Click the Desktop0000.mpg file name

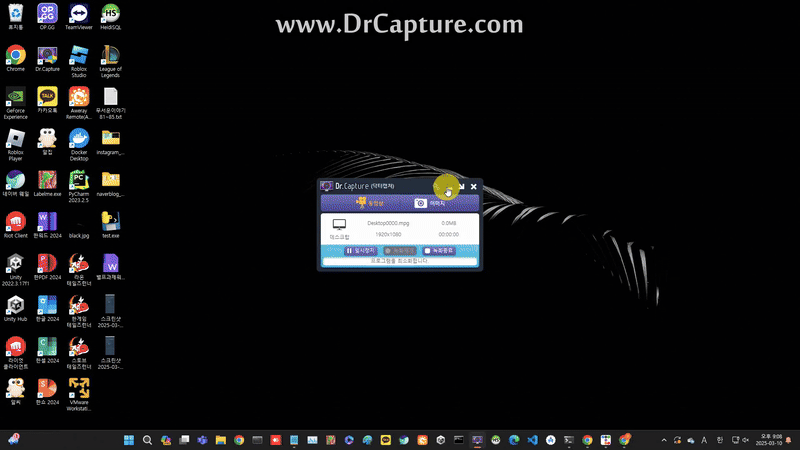388,223
